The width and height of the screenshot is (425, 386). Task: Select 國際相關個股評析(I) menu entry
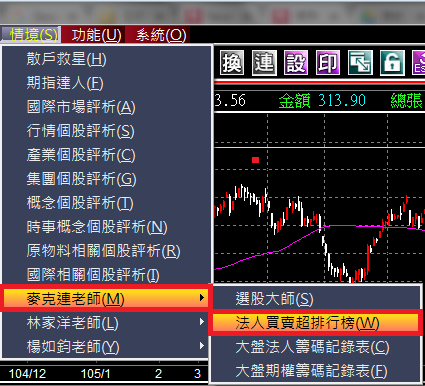107,275
